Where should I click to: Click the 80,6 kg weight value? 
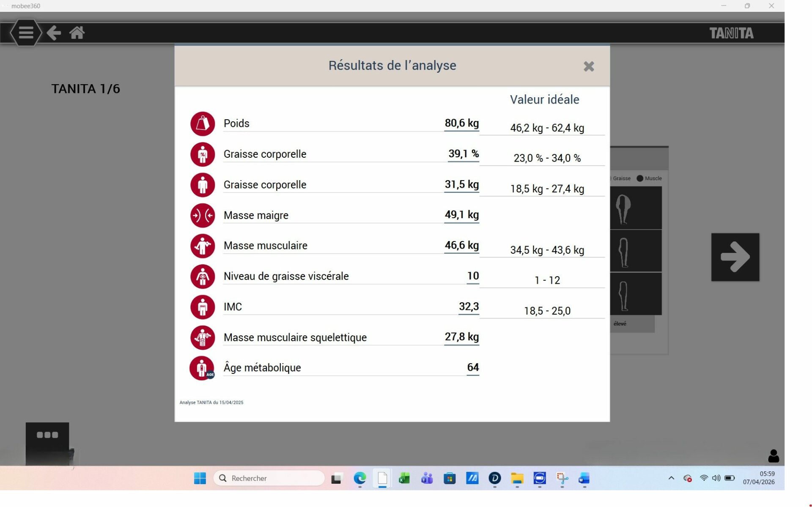(461, 123)
